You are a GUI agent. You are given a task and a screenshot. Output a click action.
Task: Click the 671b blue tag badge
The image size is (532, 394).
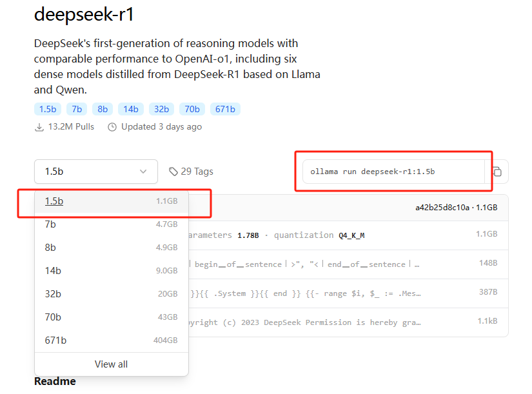click(225, 109)
